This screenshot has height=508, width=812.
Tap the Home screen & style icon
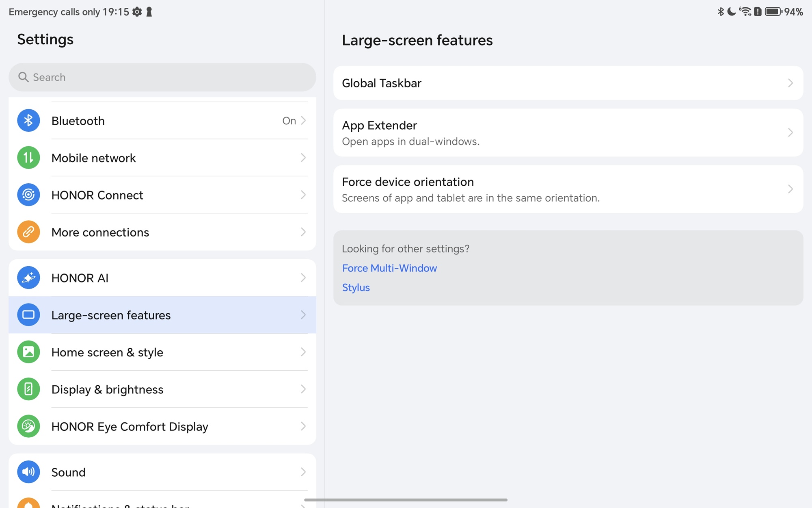click(x=28, y=352)
